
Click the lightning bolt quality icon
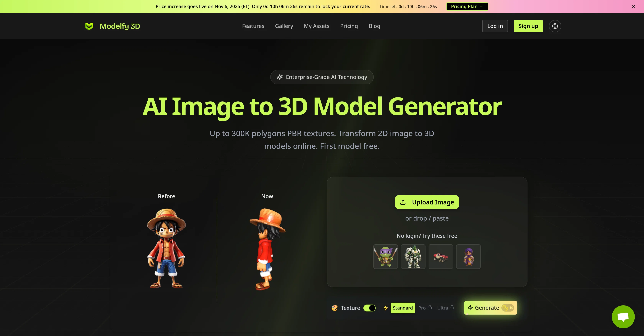coord(386,308)
